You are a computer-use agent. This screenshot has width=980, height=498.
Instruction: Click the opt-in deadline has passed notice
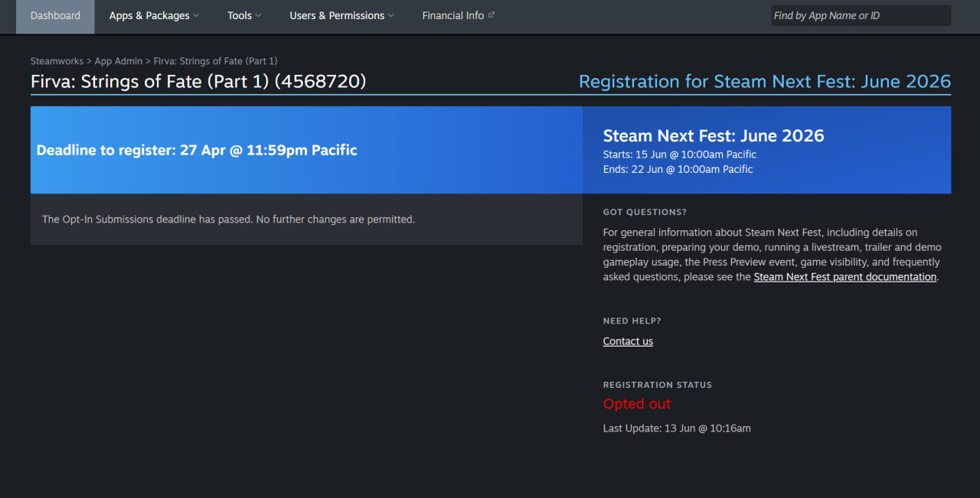pyautogui.click(x=228, y=220)
